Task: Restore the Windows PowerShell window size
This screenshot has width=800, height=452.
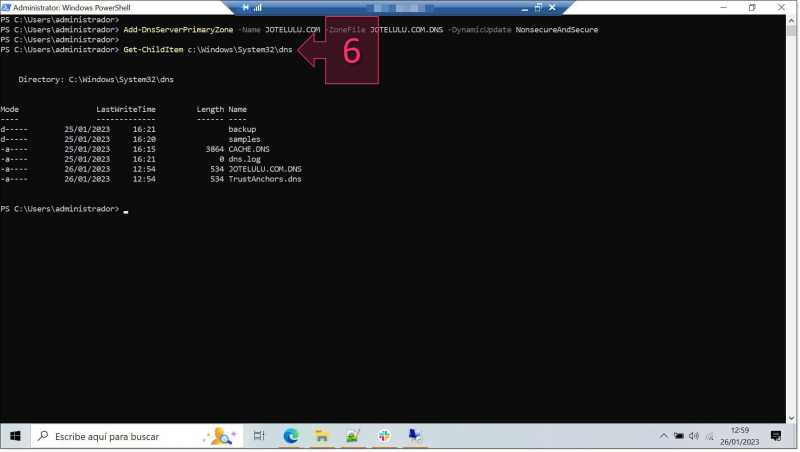Action: pos(752,8)
